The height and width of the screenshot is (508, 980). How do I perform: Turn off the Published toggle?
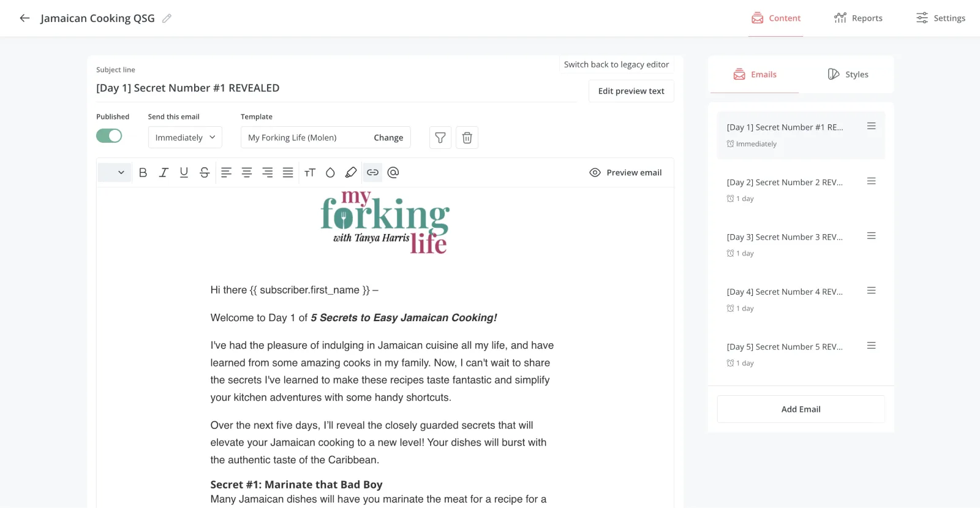[109, 136]
